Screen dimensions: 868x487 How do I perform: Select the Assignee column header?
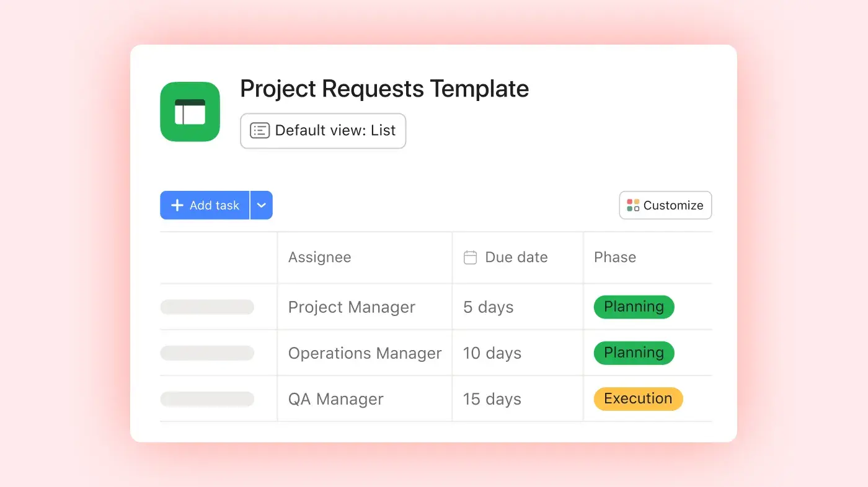coord(320,257)
